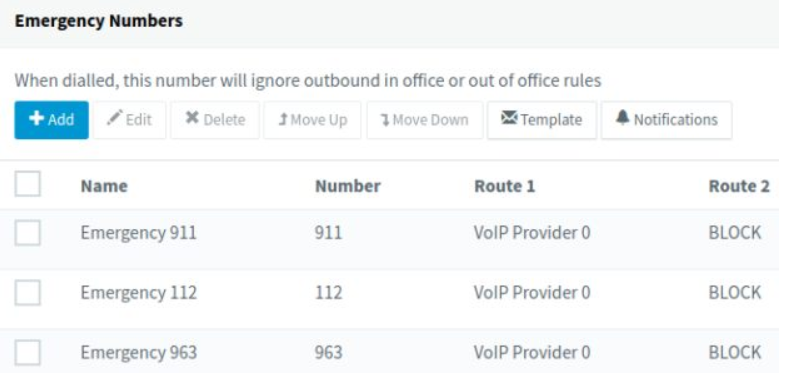The width and height of the screenshot is (800, 386).
Task: Click the envelope icon for Template
Action: (x=509, y=118)
